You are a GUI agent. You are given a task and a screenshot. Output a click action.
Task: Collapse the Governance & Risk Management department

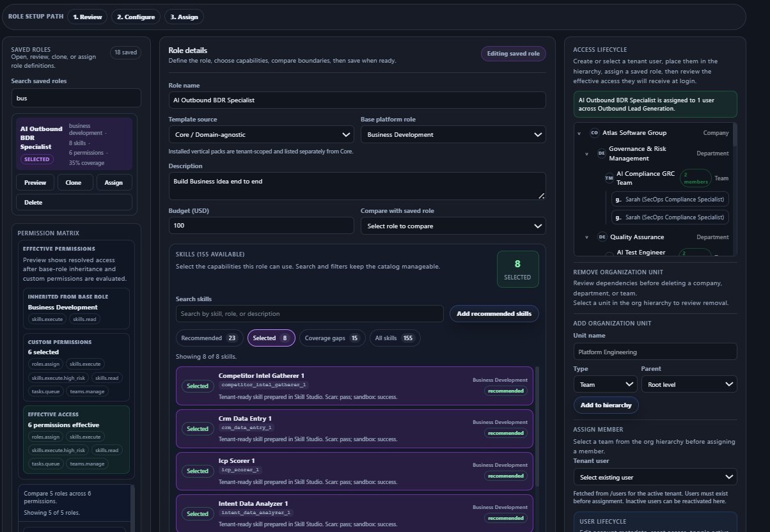(586, 153)
